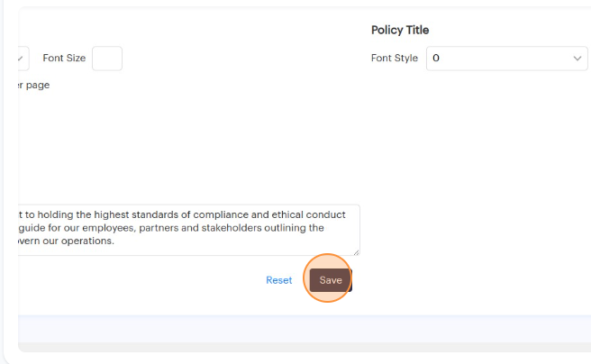The height and width of the screenshot is (364, 591).
Task: Click the value 0 in Font Style
Action: click(436, 59)
